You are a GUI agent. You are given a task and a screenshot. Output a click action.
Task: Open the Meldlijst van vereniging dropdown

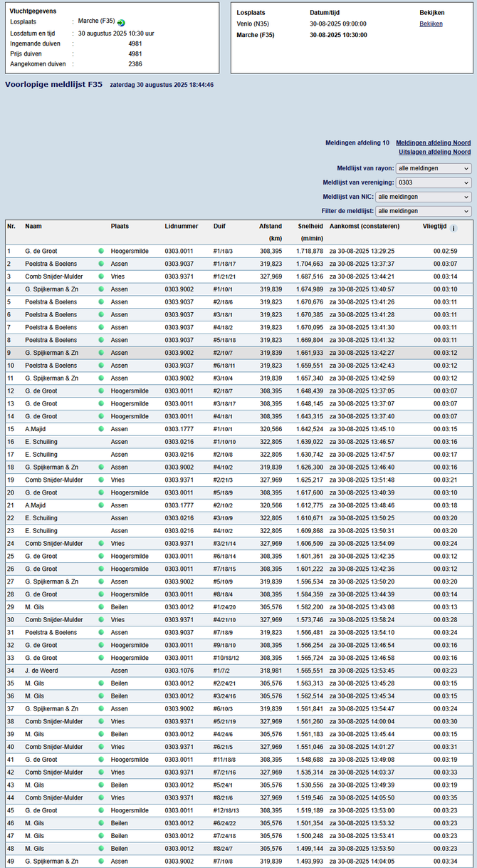(434, 182)
